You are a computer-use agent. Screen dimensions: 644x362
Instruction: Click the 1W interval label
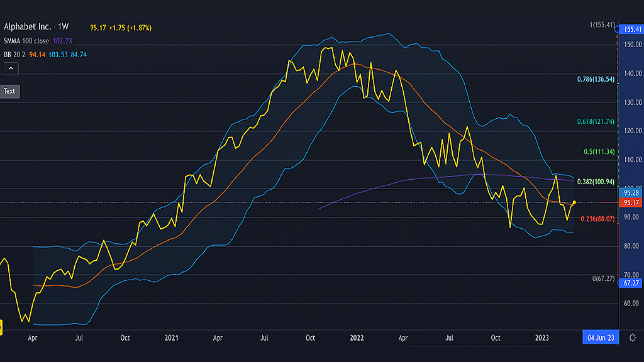click(x=64, y=26)
